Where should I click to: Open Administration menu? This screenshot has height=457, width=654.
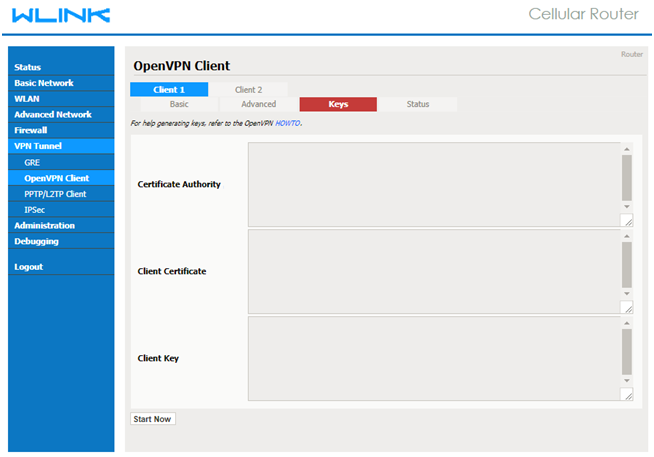tap(61, 226)
